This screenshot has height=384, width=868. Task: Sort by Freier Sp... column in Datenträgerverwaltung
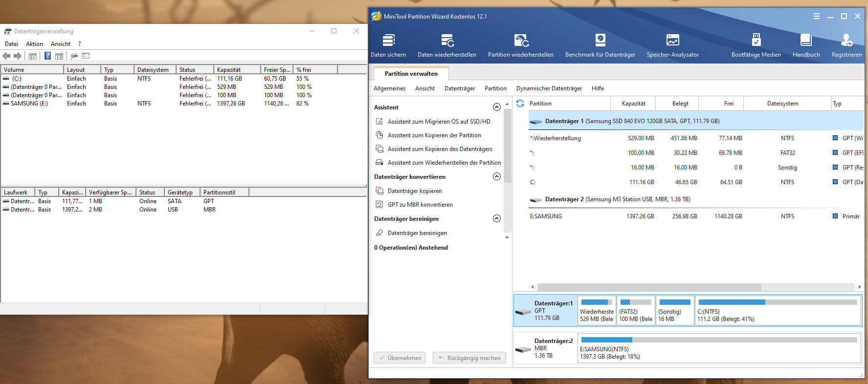pyautogui.click(x=277, y=70)
